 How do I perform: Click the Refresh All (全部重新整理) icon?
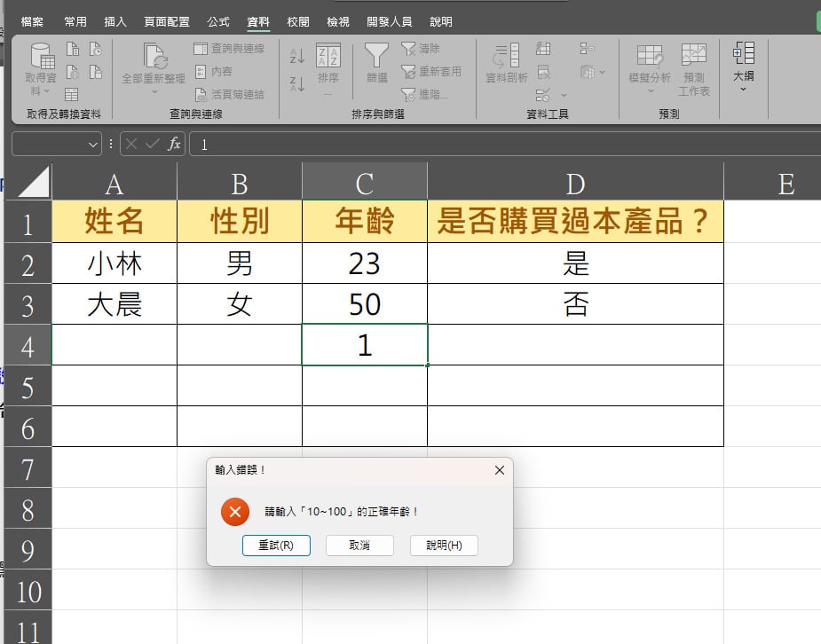[155, 57]
